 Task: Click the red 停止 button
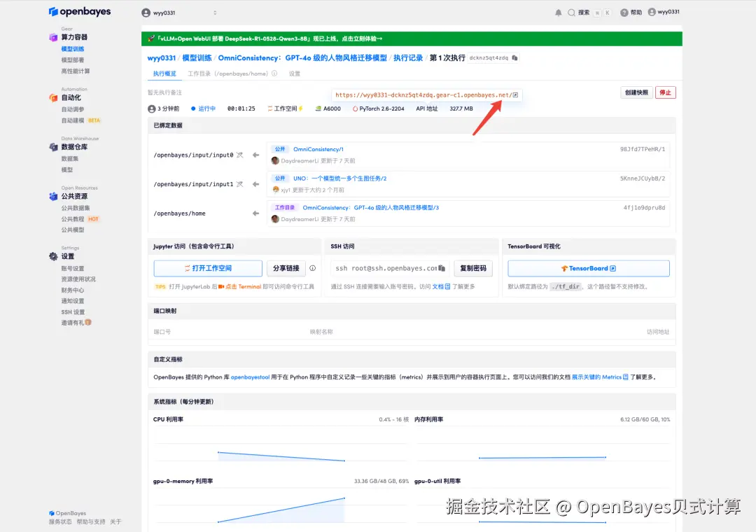pyautogui.click(x=666, y=92)
